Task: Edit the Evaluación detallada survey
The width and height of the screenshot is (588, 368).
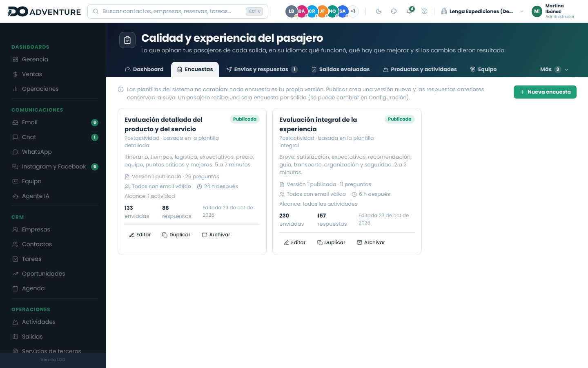Action: coord(140,235)
